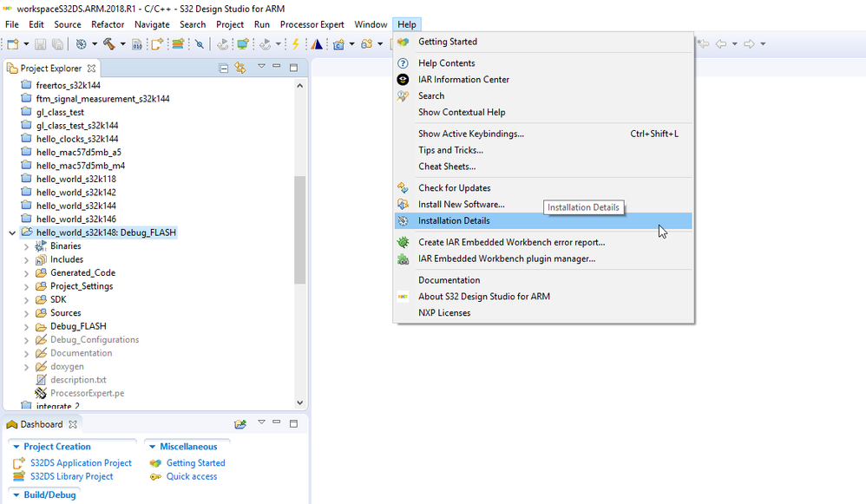Maximize the Dashboard panel
The width and height of the screenshot is (866, 504).
pos(294,424)
